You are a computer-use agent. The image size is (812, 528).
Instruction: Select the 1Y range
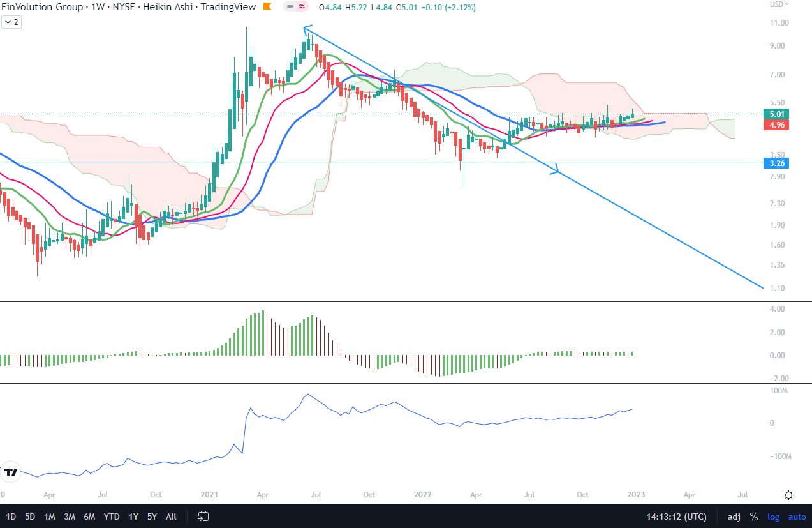tap(133, 517)
